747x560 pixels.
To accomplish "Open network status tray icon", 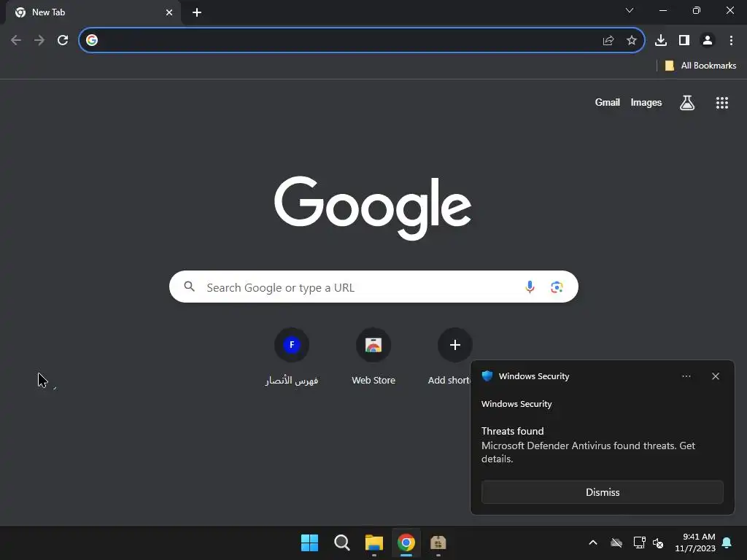I will point(639,542).
